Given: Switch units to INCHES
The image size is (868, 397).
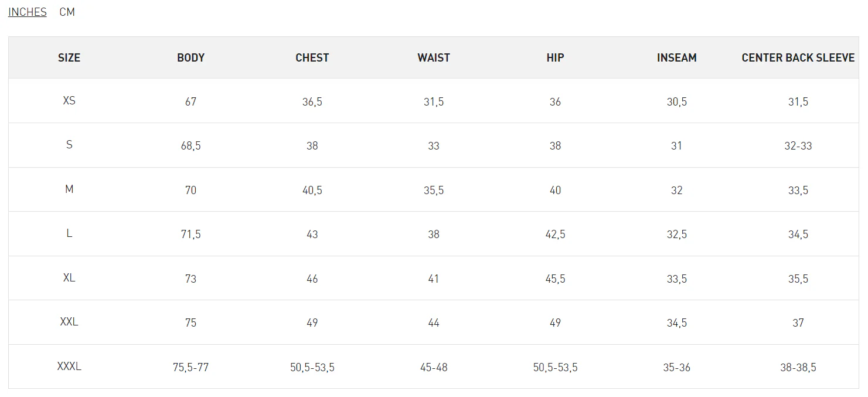Looking at the screenshot, I should coord(28,12).
